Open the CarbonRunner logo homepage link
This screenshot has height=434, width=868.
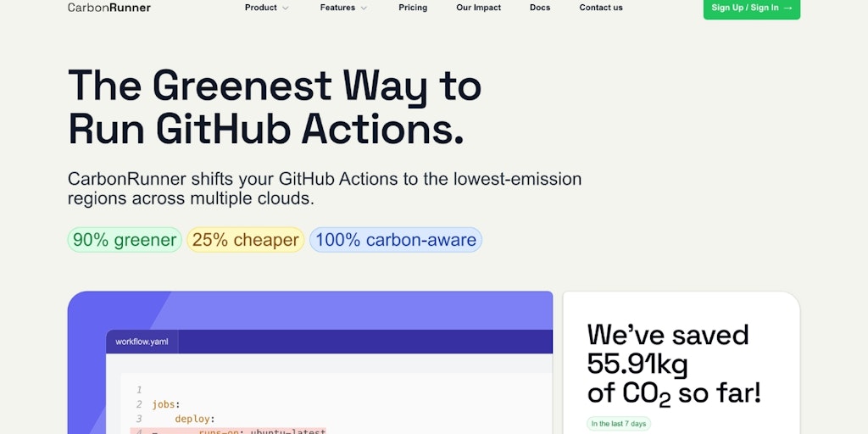pyautogui.click(x=109, y=8)
